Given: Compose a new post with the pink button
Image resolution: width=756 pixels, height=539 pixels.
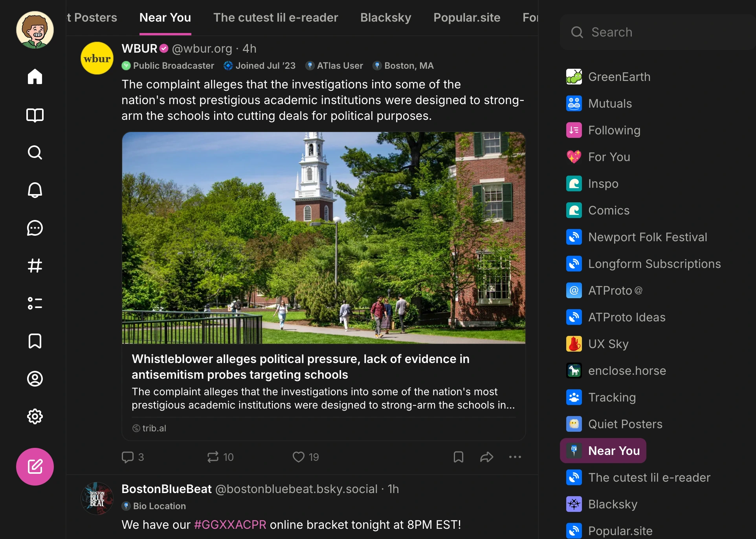Looking at the screenshot, I should pyautogui.click(x=35, y=467).
